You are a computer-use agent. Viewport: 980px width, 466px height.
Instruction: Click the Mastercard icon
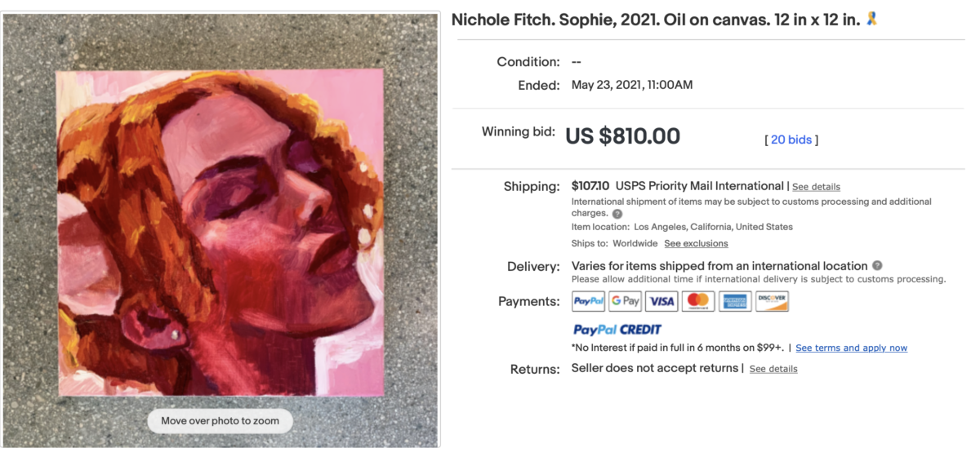tap(698, 301)
